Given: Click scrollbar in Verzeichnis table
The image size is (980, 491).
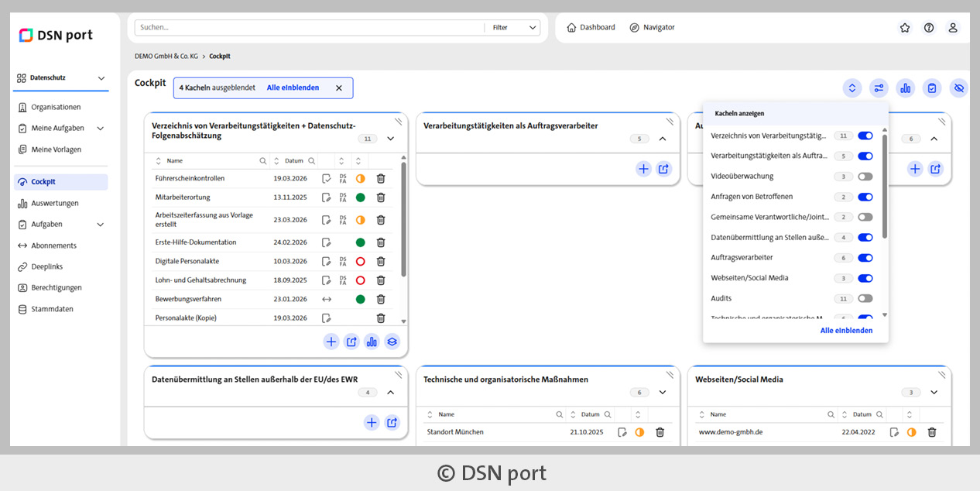Looking at the screenshot, I should [x=403, y=221].
